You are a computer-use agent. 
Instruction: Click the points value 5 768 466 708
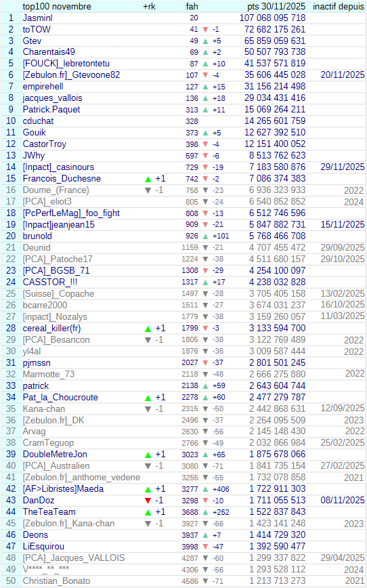[278, 236]
